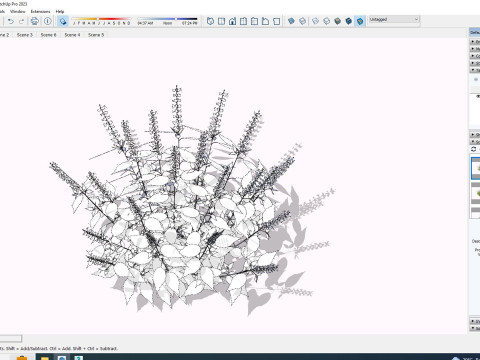Switch to the Front view house icon
Screen dimensions: 480x360
coord(232,21)
